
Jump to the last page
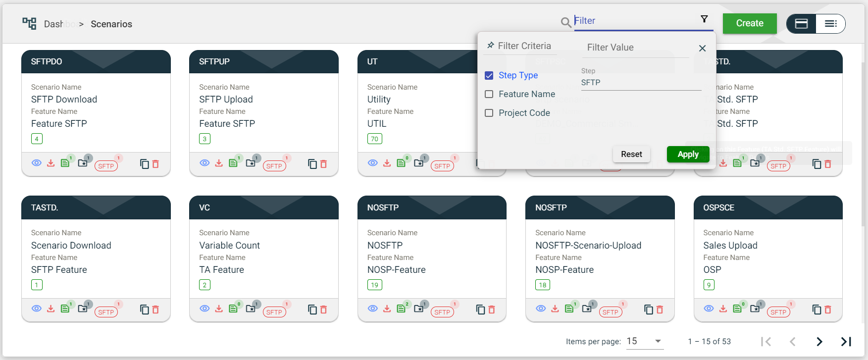click(846, 342)
